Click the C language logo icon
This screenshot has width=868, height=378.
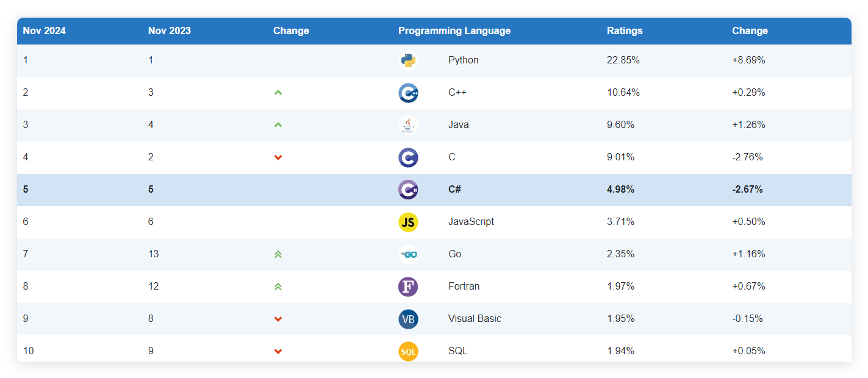coord(408,157)
